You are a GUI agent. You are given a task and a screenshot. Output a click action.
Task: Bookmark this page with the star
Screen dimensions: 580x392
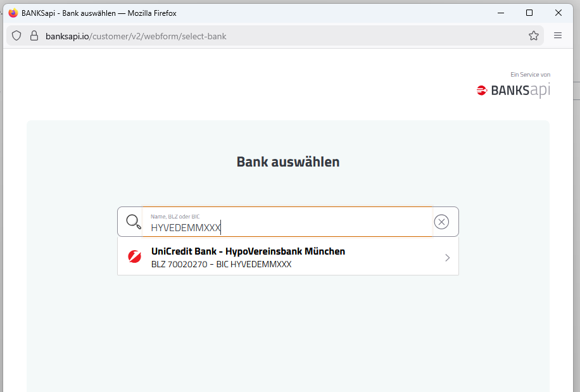534,36
